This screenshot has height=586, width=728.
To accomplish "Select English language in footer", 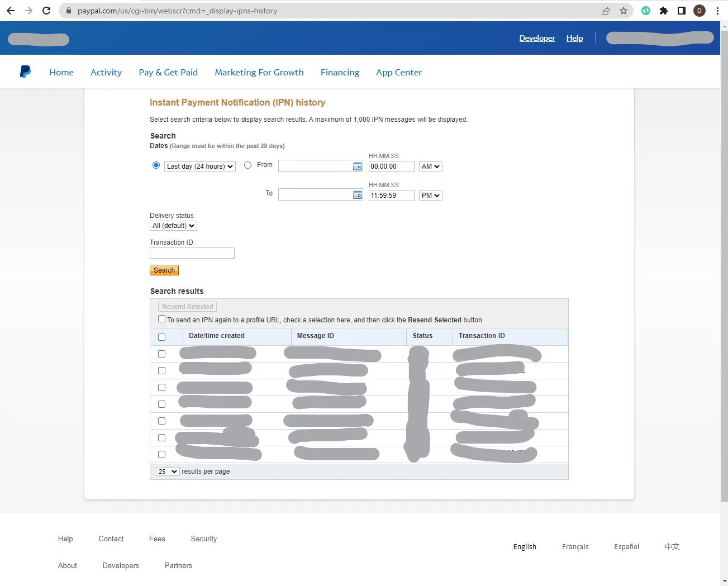I will (x=525, y=546).
